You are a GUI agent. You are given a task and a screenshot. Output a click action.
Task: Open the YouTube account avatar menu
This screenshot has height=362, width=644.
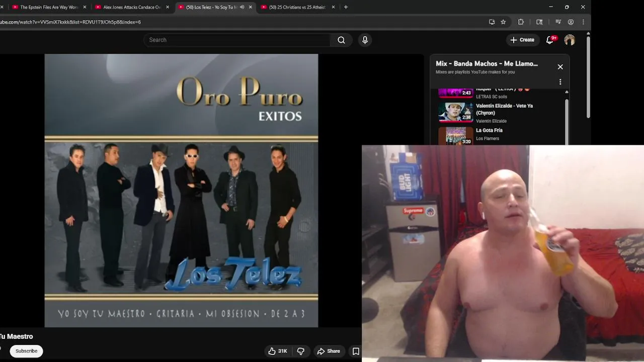570,40
